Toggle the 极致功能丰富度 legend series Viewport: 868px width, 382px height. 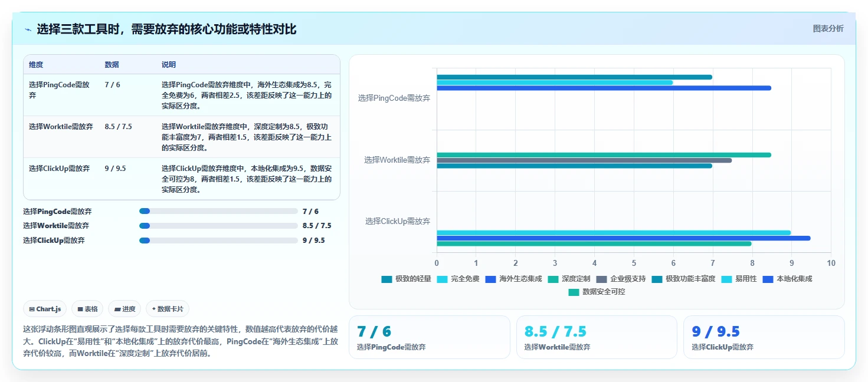tap(683, 279)
